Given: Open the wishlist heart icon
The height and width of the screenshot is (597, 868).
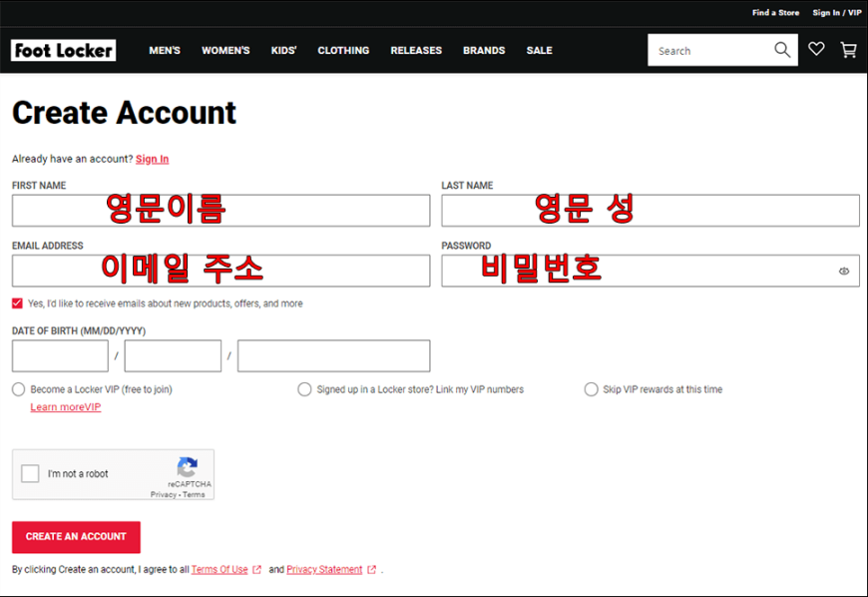Looking at the screenshot, I should point(816,49).
